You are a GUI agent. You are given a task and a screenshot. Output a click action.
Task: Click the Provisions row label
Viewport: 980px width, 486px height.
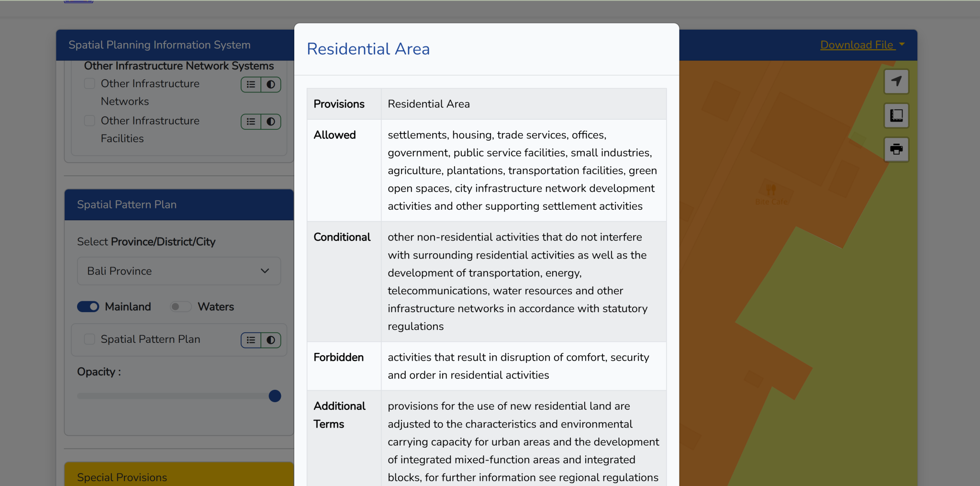coord(339,104)
